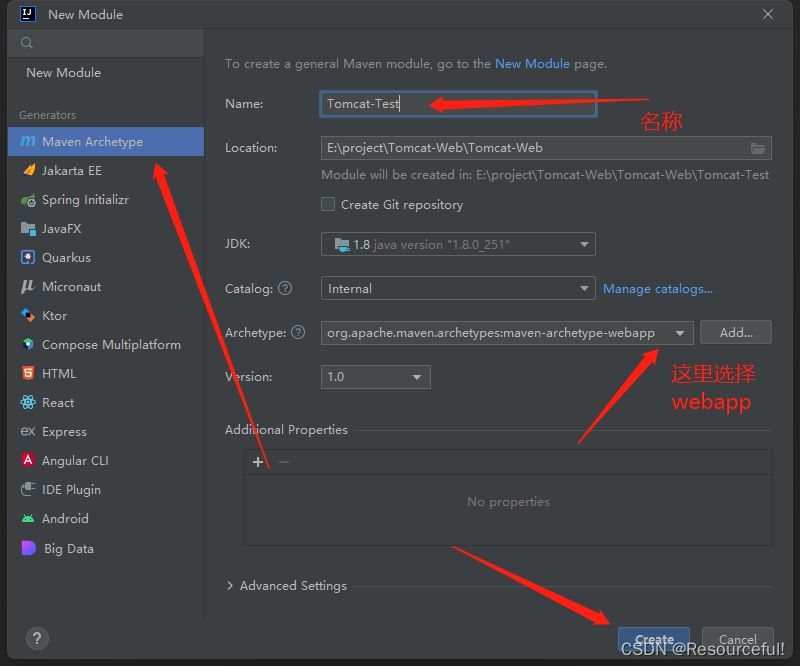Screen dimensions: 800x666
Task: Close the New Module dialog
Action: (x=768, y=14)
